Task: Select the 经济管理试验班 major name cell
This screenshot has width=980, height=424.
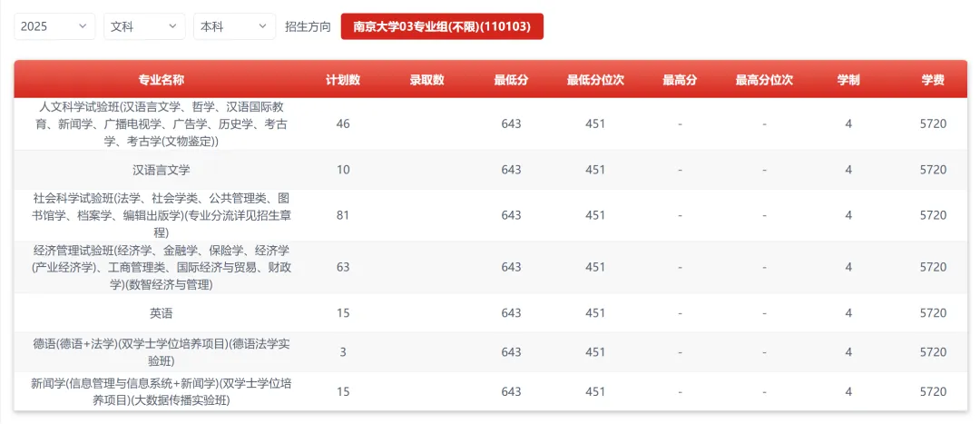Action: coord(162,267)
